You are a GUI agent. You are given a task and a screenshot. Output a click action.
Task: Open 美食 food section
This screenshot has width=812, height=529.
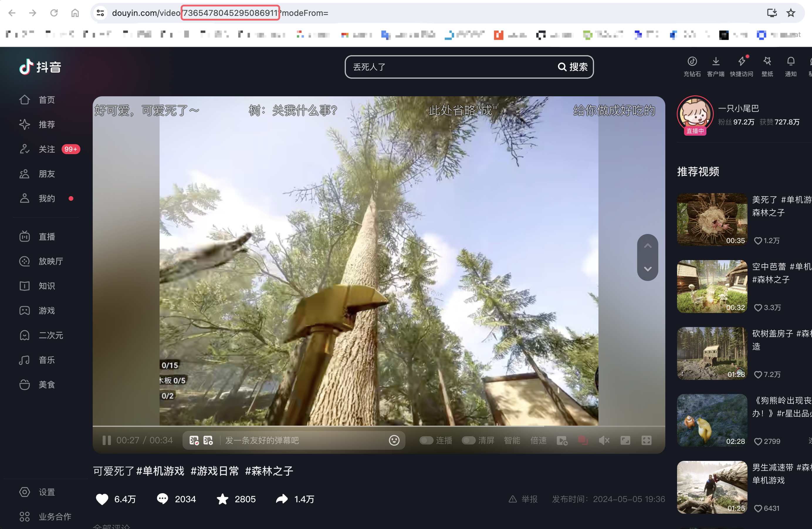pos(38,385)
